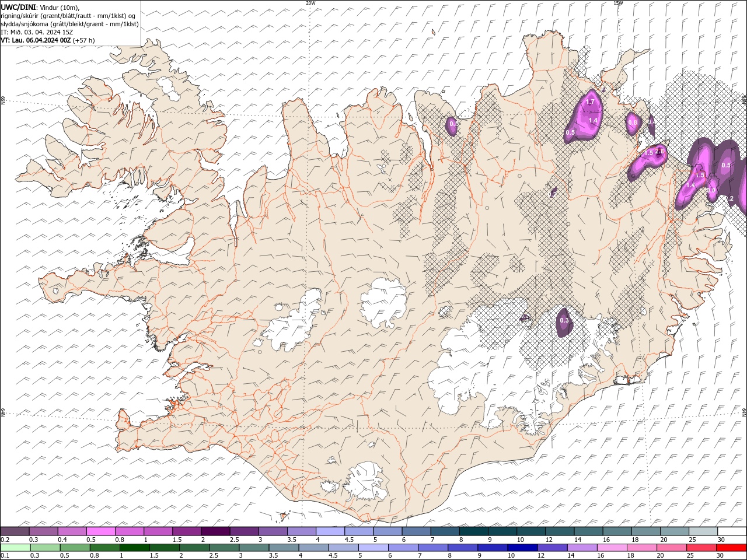Click the 64N latitude label on the right edge

point(744,411)
